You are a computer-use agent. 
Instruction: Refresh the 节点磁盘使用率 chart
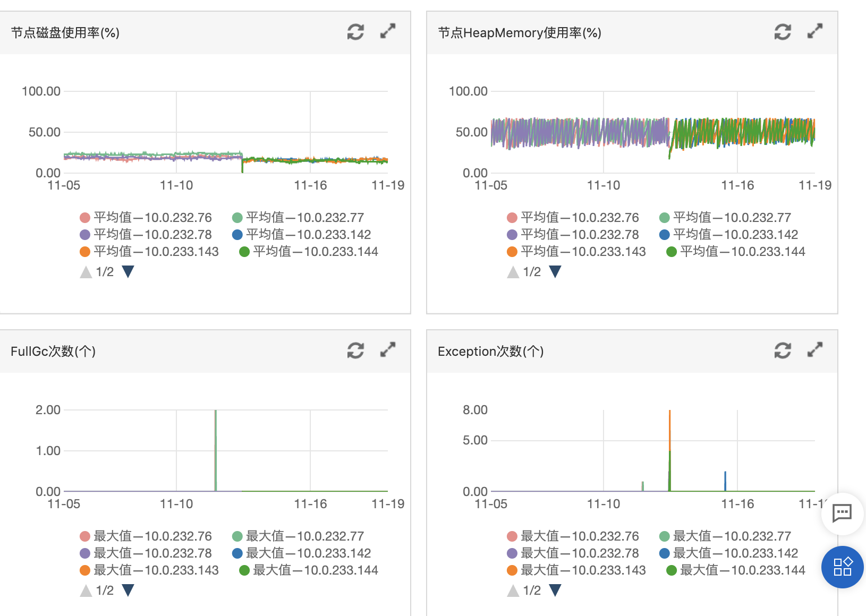[x=355, y=32]
